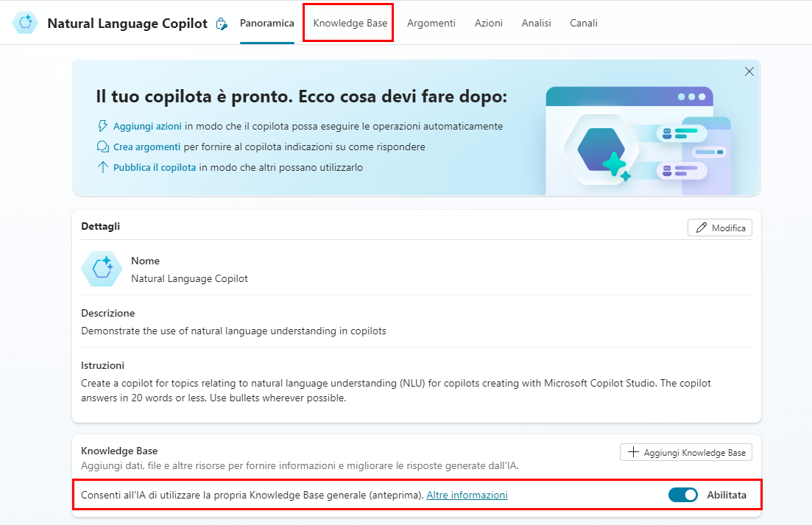The height and width of the screenshot is (525, 812).
Task: Click the banner illustration graphic
Action: (x=638, y=140)
